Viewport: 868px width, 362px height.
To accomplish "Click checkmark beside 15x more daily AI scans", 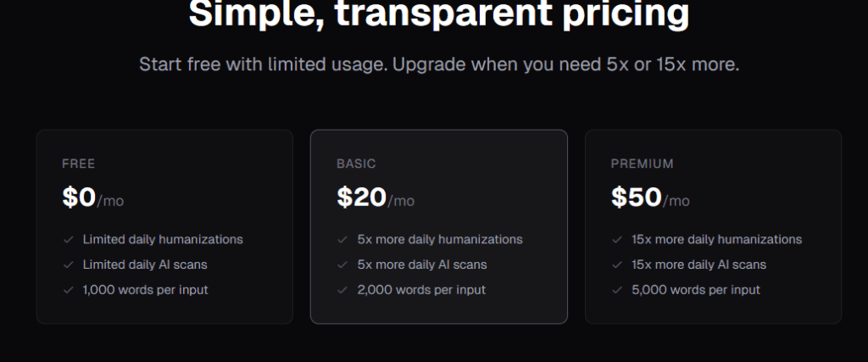I will (616, 265).
